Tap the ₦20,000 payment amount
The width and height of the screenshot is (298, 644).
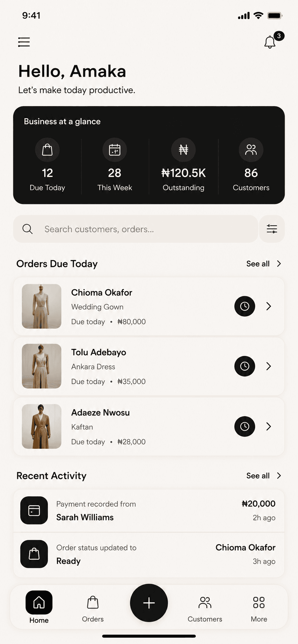click(x=259, y=504)
